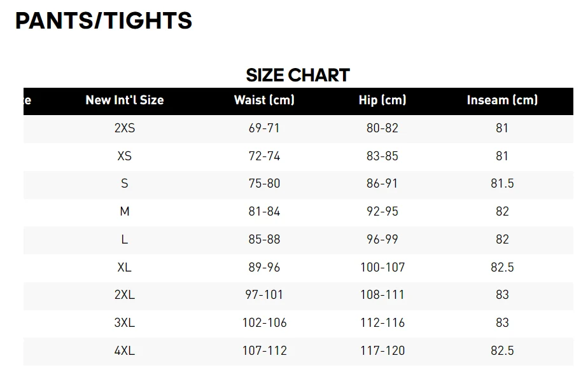Screen dimensions: 588x379
Task: Click the PANTS/TIGHTS heading
Action: (104, 20)
